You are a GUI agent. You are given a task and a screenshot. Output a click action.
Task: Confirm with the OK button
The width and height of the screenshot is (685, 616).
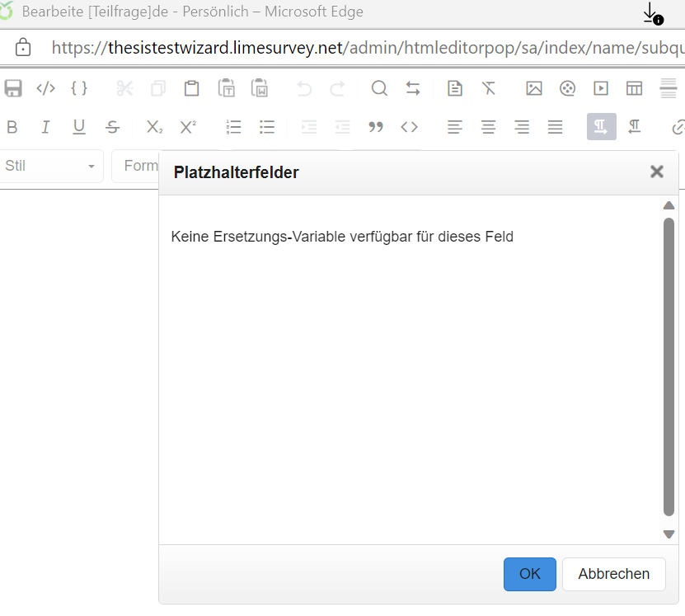point(529,574)
